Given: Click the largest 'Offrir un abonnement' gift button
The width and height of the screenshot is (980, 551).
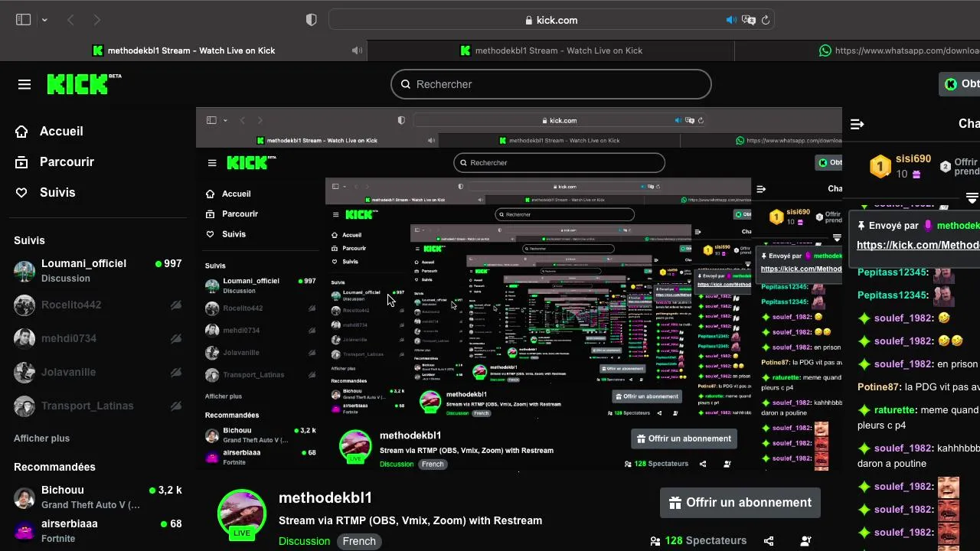Looking at the screenshot, I should (x=740, y=503).
